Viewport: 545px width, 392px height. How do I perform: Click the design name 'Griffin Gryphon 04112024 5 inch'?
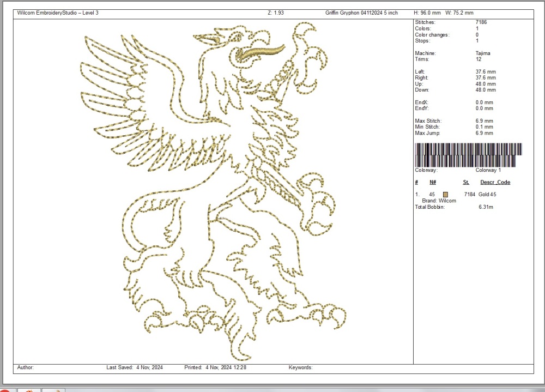[361, 13]
